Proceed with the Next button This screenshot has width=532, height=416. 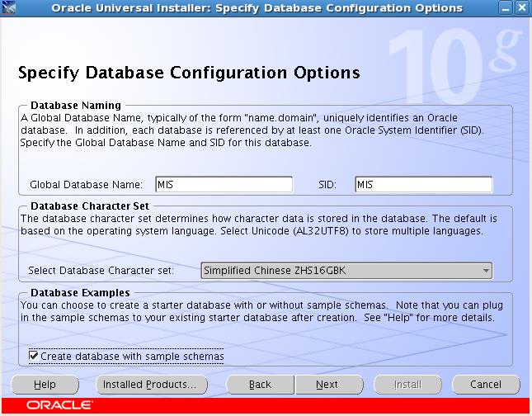(329, 385)
